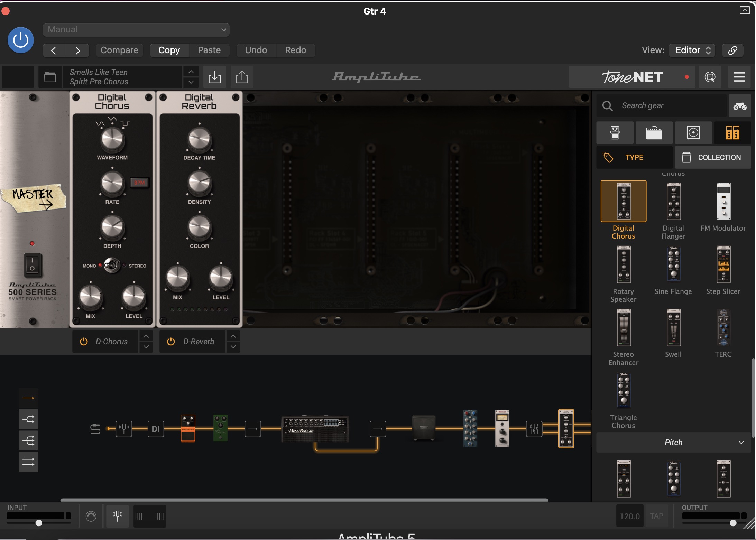Image resolution: width=756 pixels, height=540 pixels.
Task: Open the preset browser folder icon
Action: click(50, 77)
